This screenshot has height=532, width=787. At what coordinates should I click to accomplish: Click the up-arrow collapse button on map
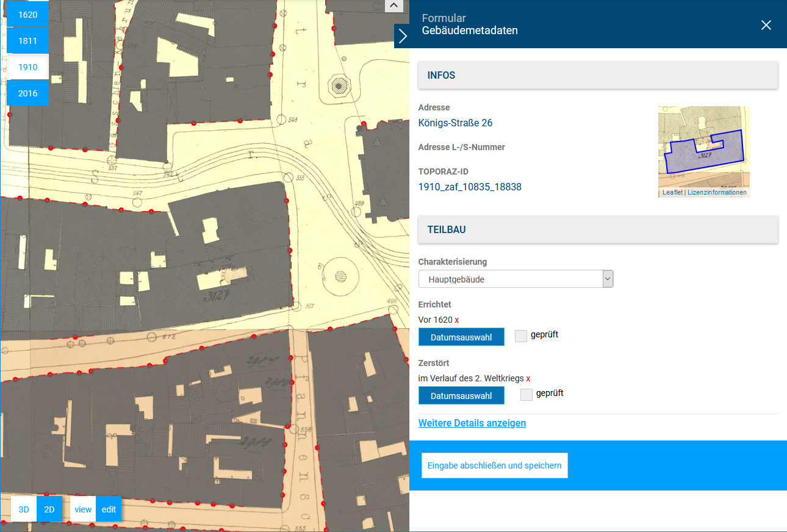(393, 5)
